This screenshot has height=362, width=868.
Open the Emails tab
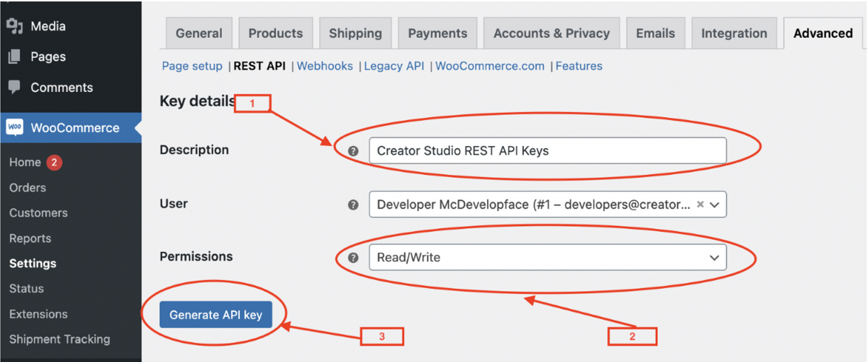click(x=656, y=33)
